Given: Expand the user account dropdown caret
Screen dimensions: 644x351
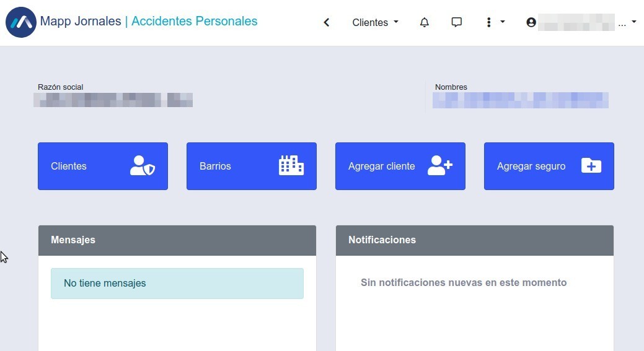Looking at the screenshot, I should coord(633,22).
